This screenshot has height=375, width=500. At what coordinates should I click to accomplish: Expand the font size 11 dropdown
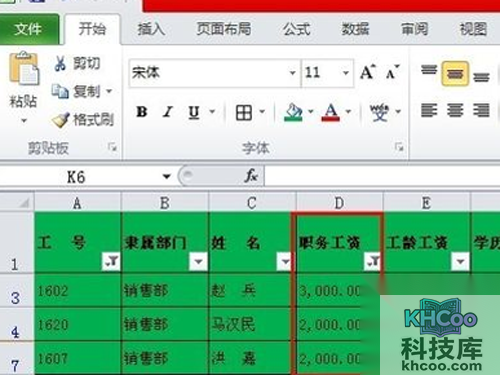click(x=346, y=73)
